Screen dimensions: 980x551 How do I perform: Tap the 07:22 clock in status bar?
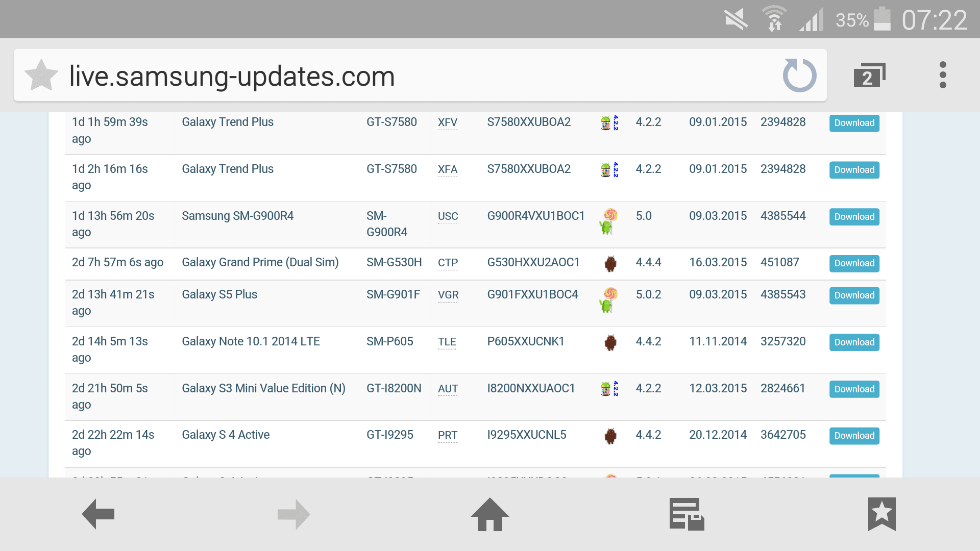pos(935,20)
